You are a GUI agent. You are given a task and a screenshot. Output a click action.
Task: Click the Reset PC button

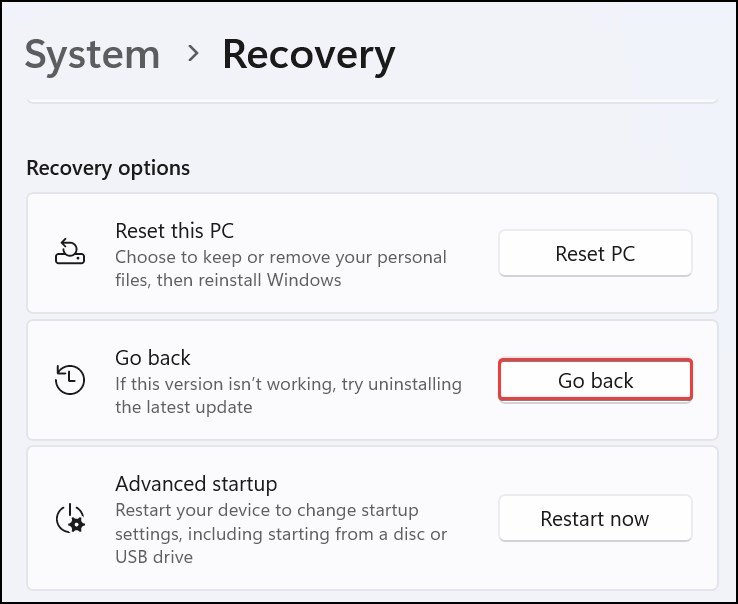click(x=595, y=254)
